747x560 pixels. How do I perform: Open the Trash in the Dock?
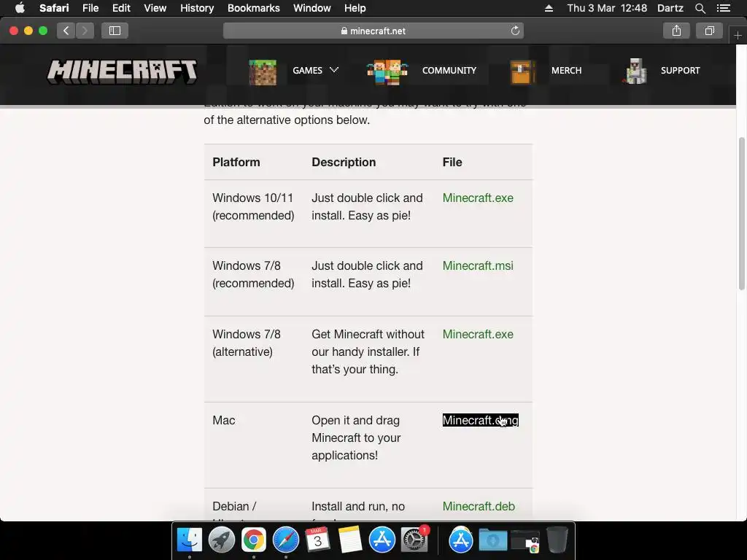coord(557,540)
